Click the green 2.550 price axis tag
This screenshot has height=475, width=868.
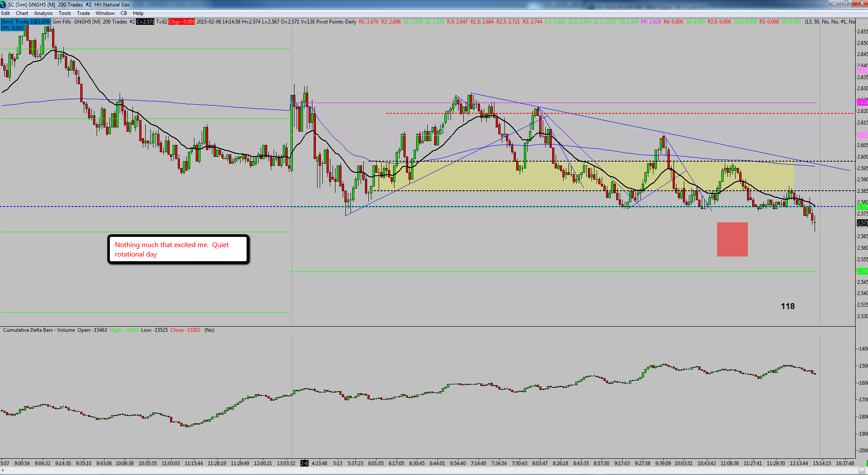pos(862,271)
